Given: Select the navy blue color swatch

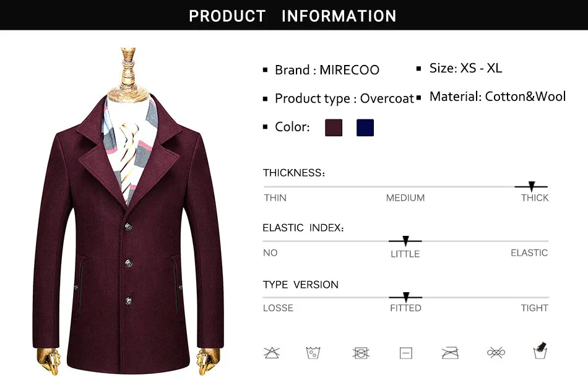Looking at the screenshot, I should click(365, 128).
